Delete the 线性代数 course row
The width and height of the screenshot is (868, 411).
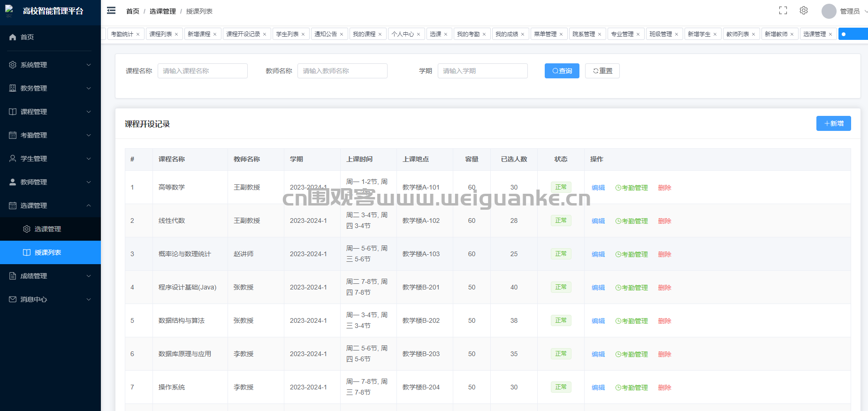click(664, 221)
